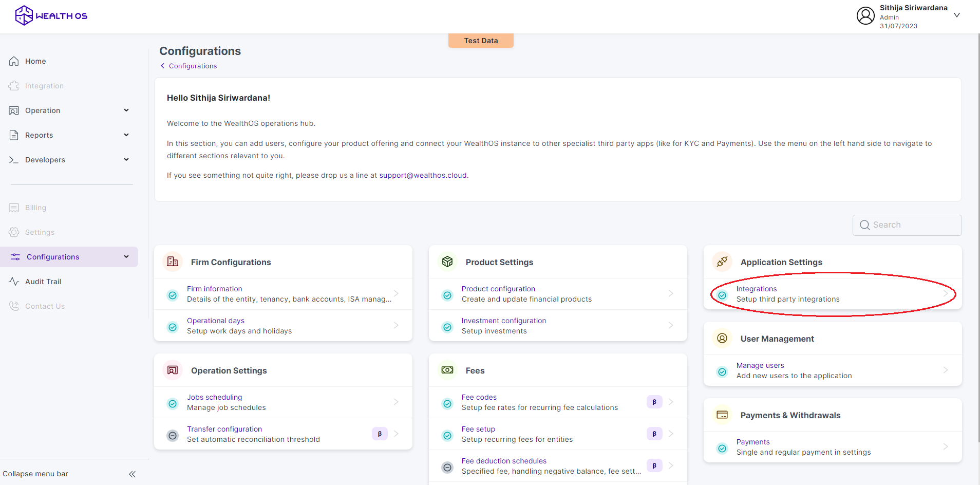
Task: Click the Reports document icon
Action: [x=14, y=135]
